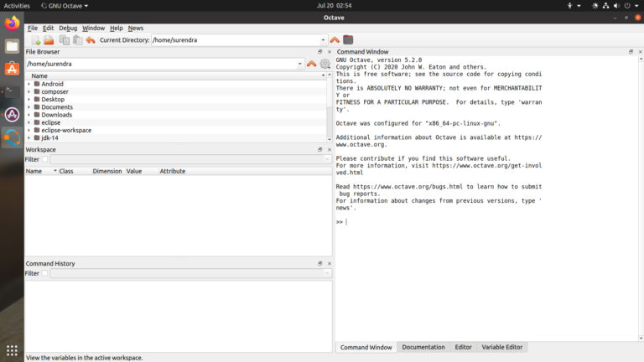Viewport: 644px width, 362px height.
Task: Enable the Command History filter checkbox
Action: [45, 273]
